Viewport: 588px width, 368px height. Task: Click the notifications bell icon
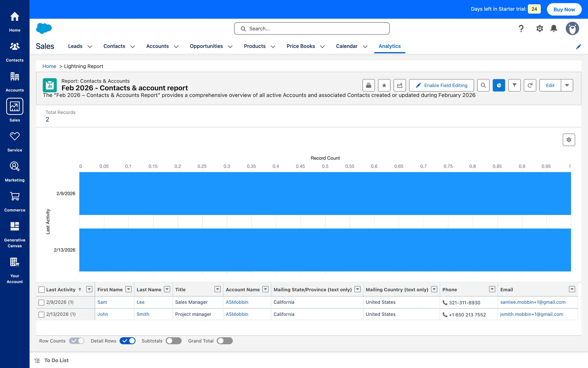click(x=554, y=29)
